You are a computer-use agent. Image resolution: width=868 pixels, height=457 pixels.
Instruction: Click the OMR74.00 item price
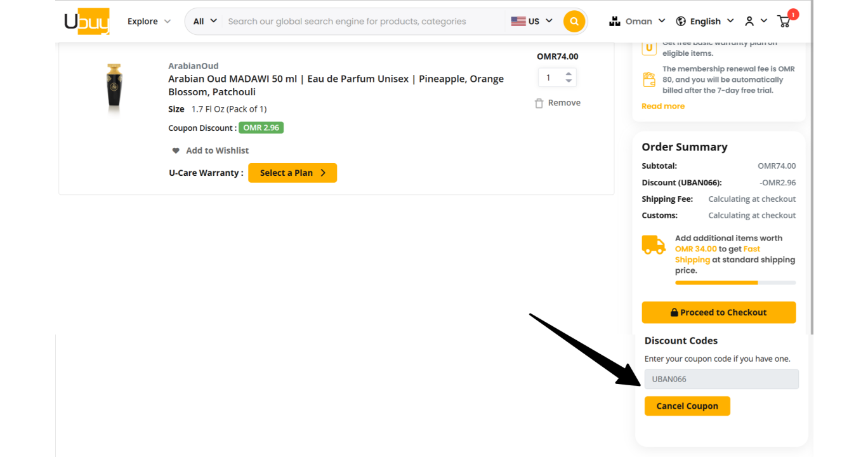[x=558, y=56]
